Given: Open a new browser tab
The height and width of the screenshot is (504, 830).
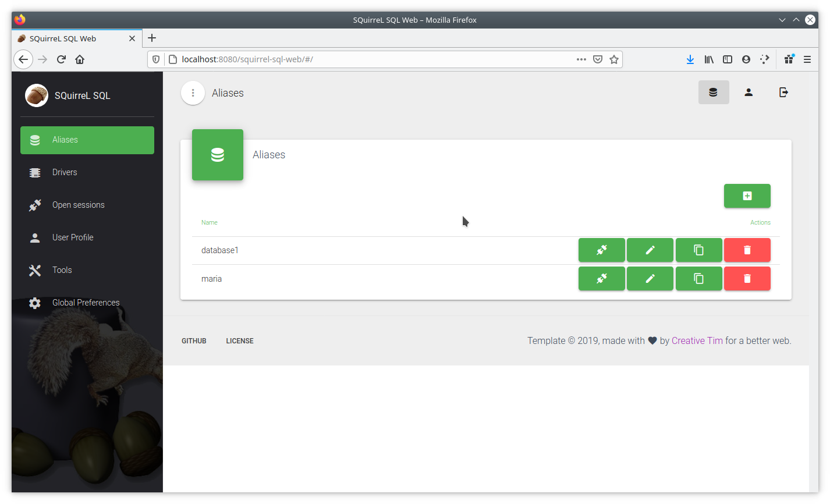Looking at the screenshot, I should click(152, 38).
